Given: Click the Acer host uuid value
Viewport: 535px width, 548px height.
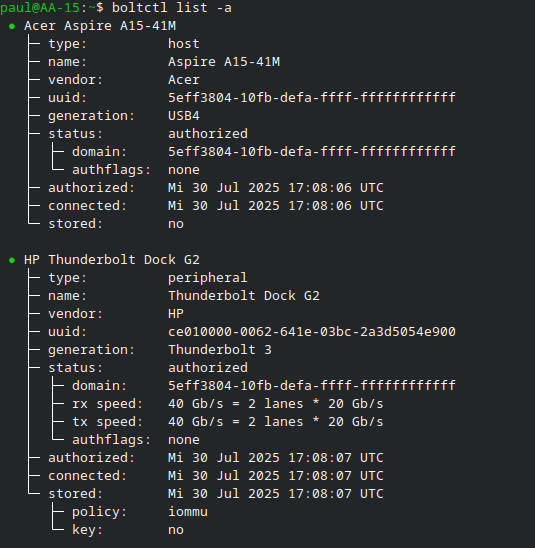Looking at the screenshot, I should (x=312, y=98).
